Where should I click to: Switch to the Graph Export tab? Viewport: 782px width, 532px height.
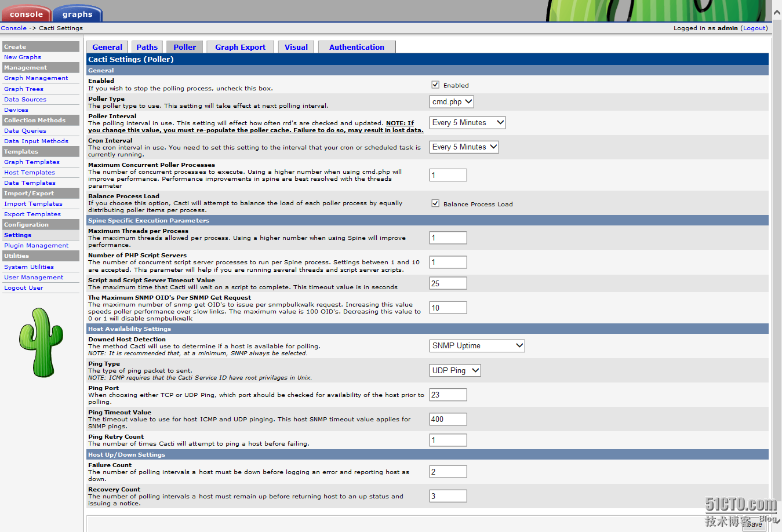click(240, 47)
